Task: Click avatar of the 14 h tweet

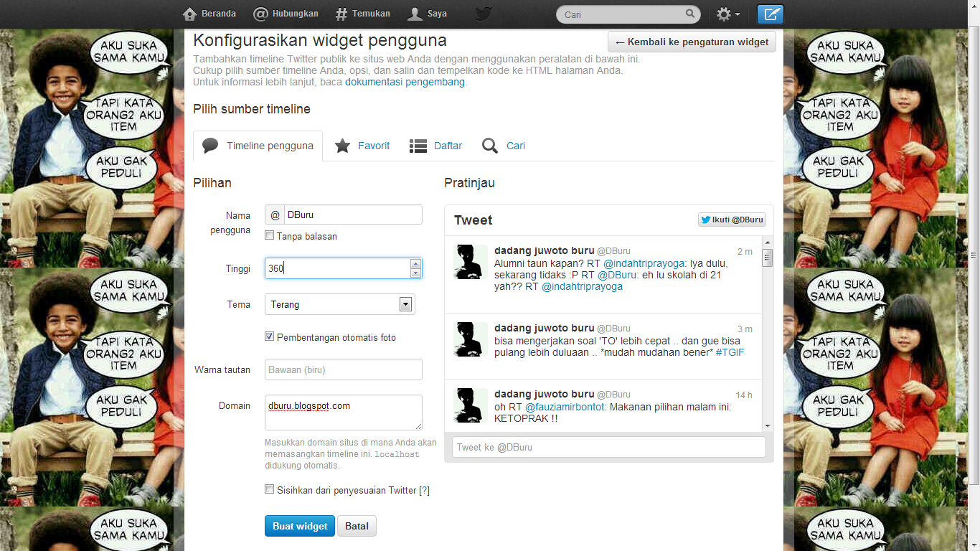Action: click(471, 405)
